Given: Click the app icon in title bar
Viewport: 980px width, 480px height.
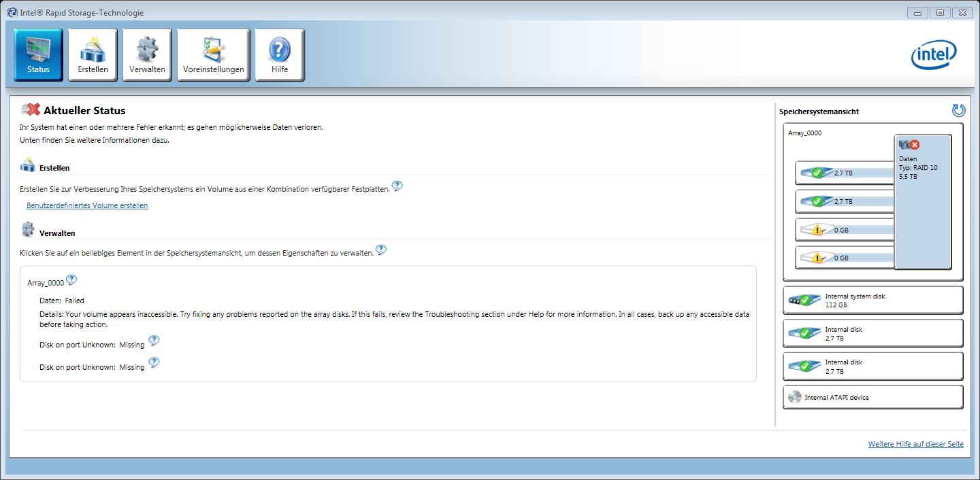Looking at the screenshot, I should [12, 12].
